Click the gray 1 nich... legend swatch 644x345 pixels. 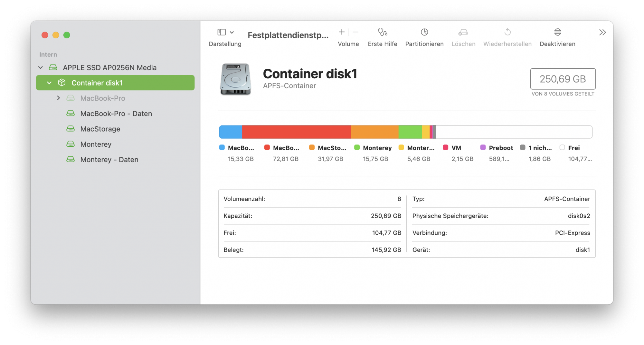coord(523,147)
